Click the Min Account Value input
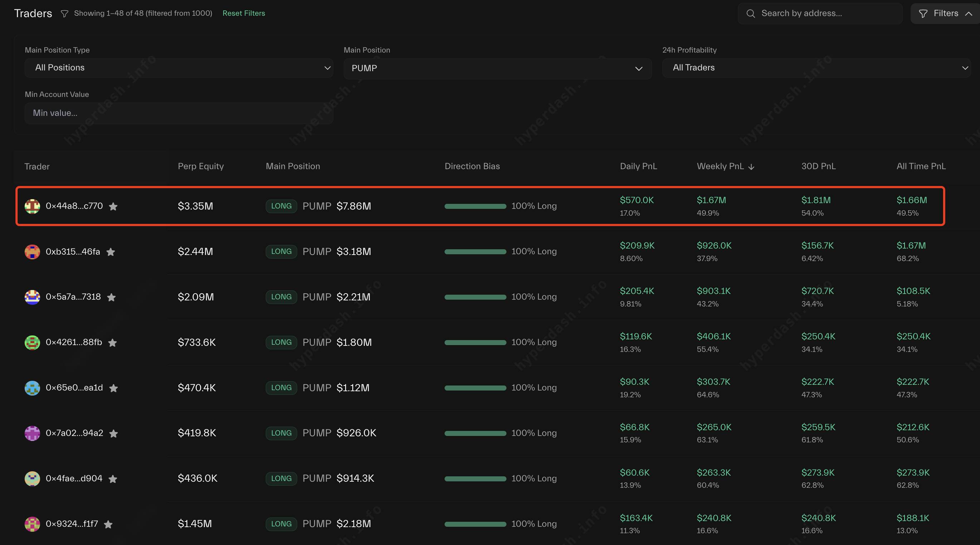Image resolution: width=980 pixels, height=545 pixels. pyautogui.click(x=179, y=113)
